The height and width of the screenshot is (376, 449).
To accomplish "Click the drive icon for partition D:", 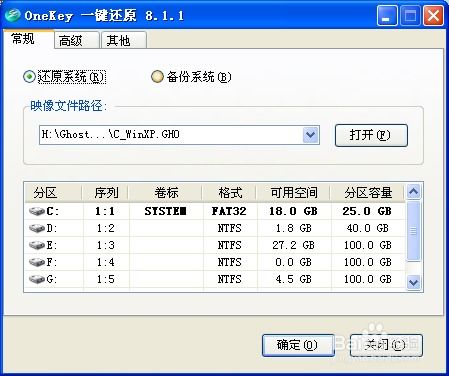I will click(x=37, y=228).
